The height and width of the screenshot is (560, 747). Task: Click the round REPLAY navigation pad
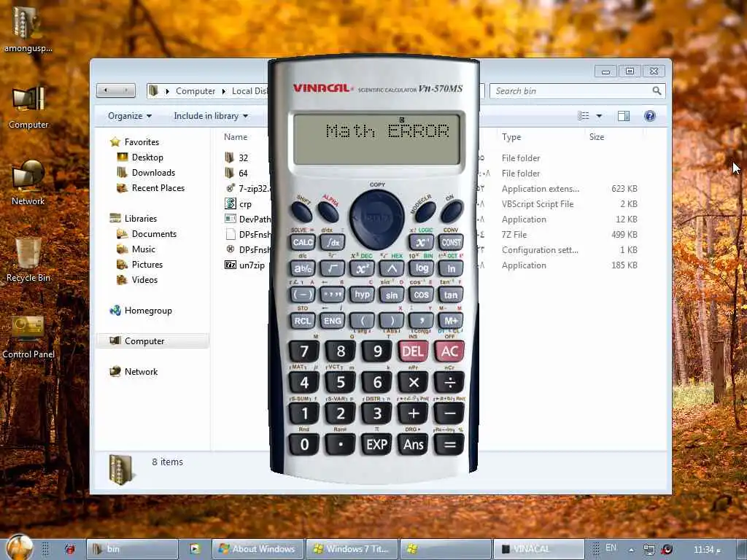377,219
